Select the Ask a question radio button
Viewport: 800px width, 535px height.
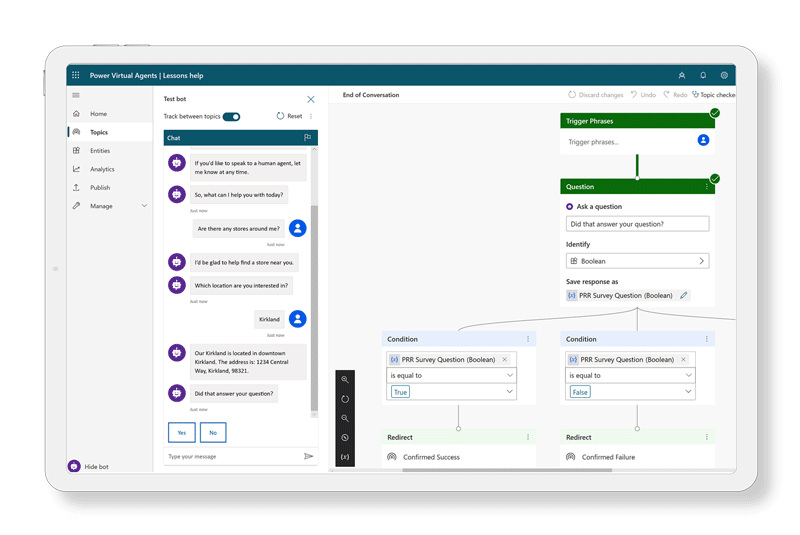point(569,207)
